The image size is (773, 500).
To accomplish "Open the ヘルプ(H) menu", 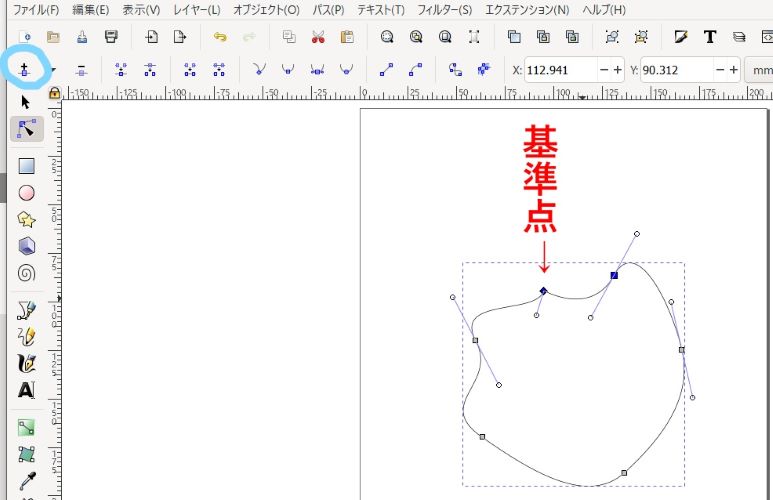I will coord(604,9).
